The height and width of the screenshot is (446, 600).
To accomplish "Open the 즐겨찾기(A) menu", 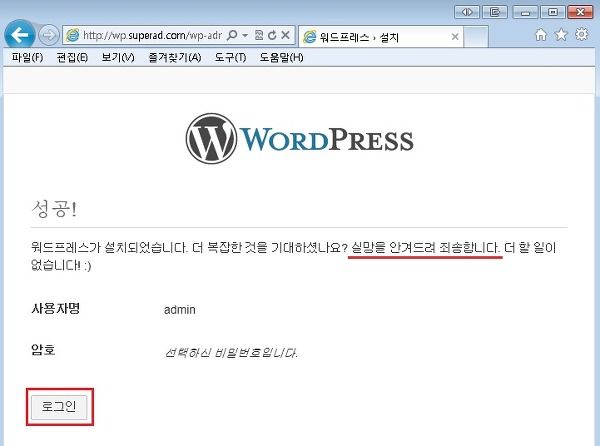I will (174, 58).
